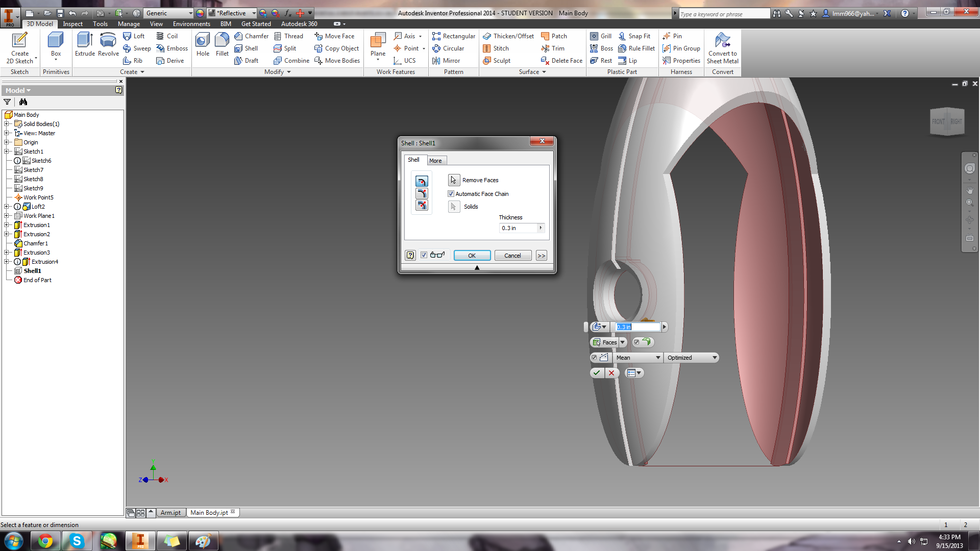The width and height of the screenshot is (980, 551).
Task: Expand the Extrusion1 node
Action: tap(7, 225)
